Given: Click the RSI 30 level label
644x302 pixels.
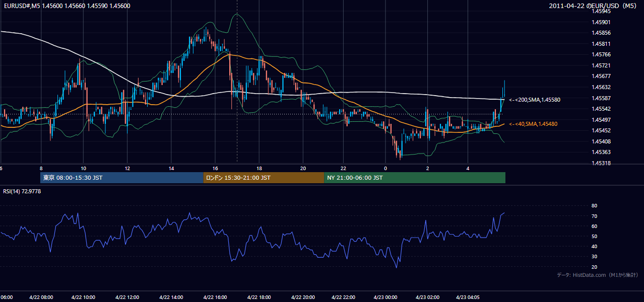Looking at the screenshot, I should coord(594,257).
